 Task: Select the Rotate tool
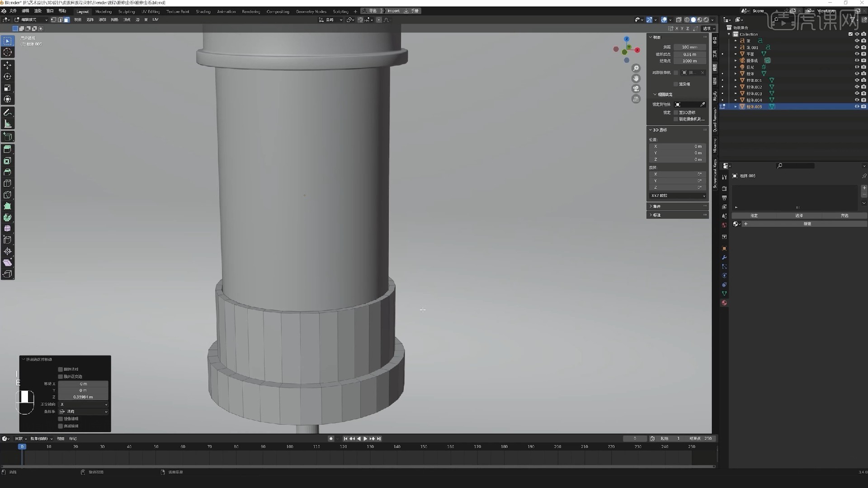tap(8, 77)
